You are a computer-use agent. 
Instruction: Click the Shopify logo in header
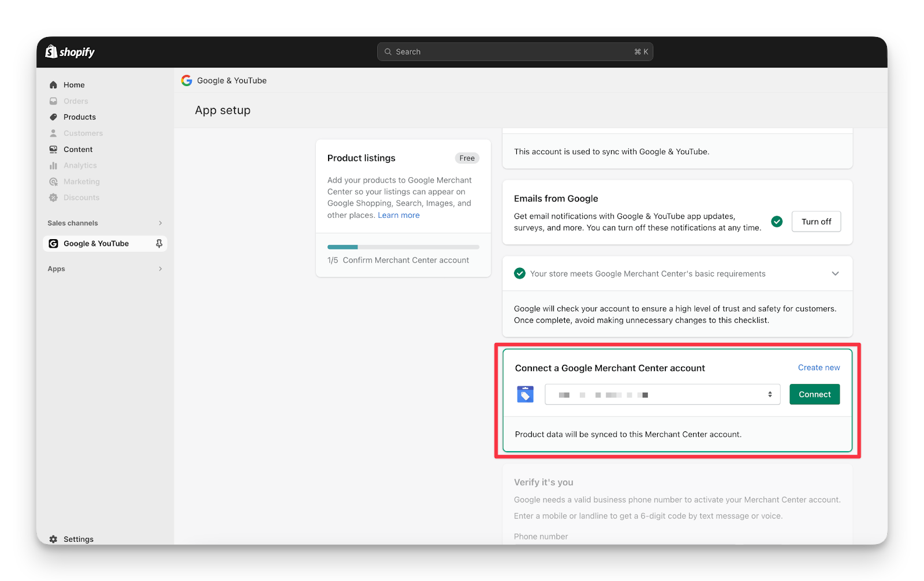[70, 52]
